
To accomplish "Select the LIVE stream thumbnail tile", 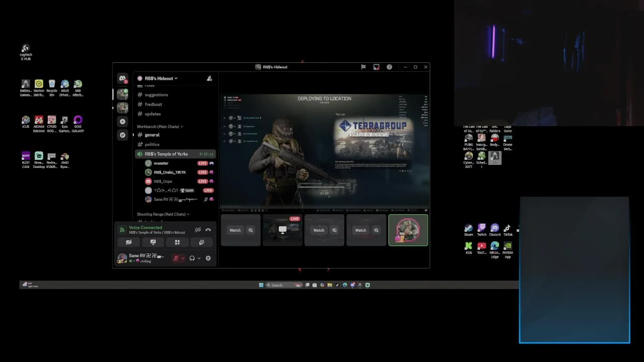I will tap(282, 230).
